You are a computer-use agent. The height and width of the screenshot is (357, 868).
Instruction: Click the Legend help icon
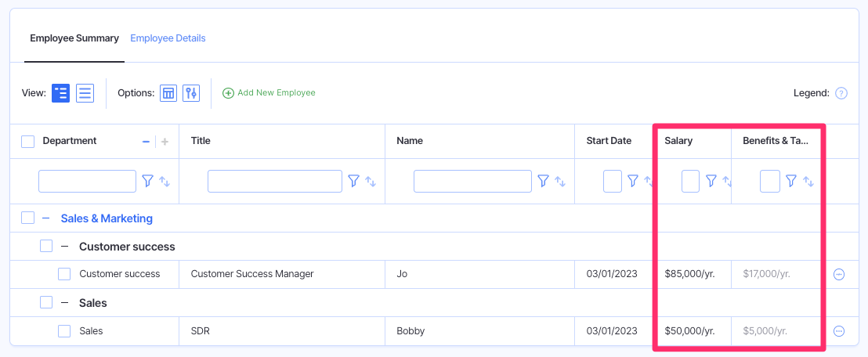[x=841, y=93]
